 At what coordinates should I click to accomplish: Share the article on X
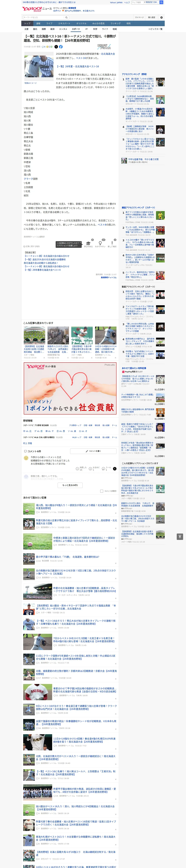[x=56, y=47]
